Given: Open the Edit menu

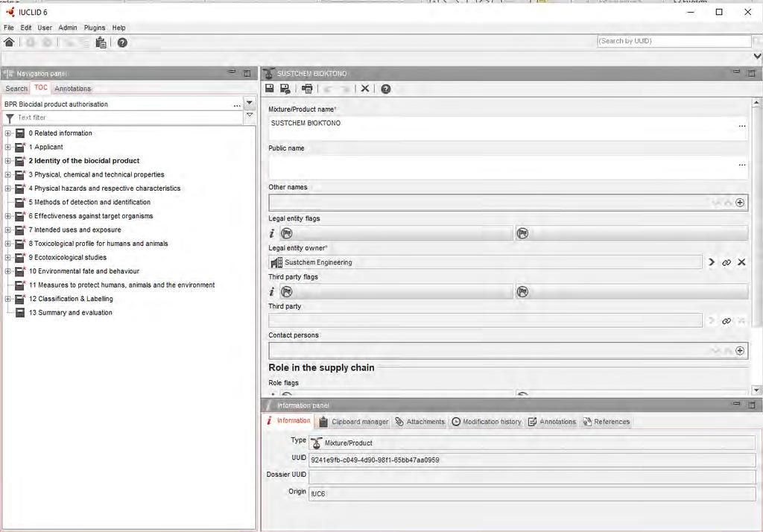Looking at the screenshot, I should (x=26, y=28).
